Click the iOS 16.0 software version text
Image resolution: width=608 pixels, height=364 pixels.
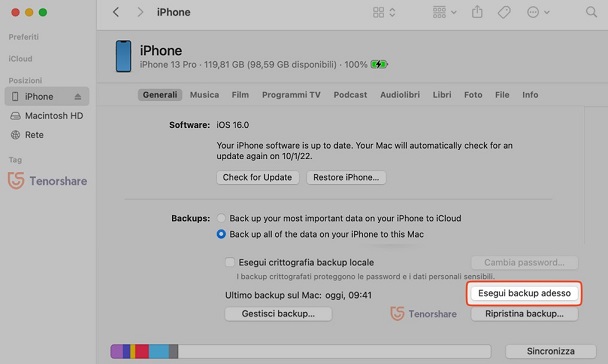coord(233,125)
